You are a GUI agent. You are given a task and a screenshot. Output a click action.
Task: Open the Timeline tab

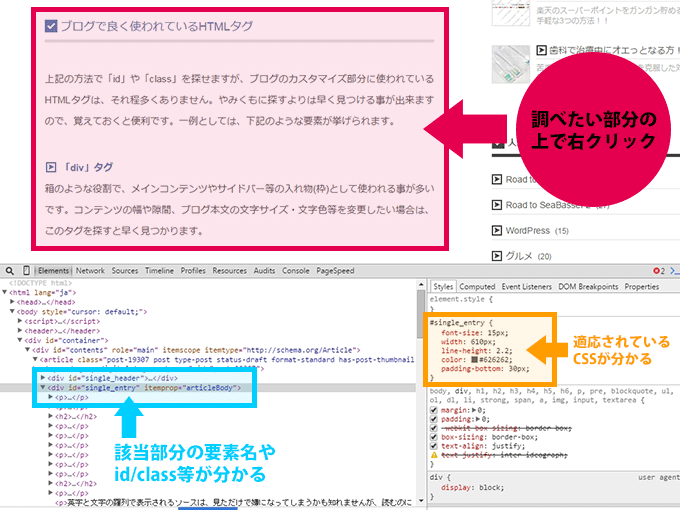(159, 271)
